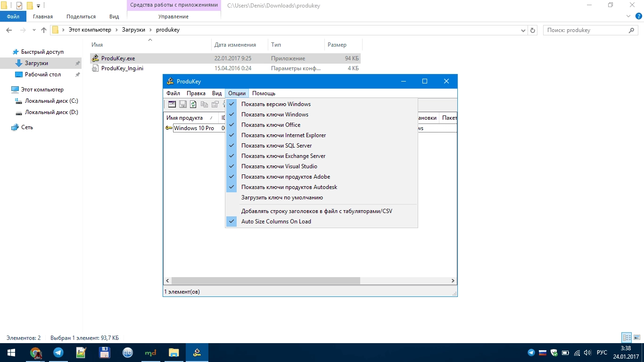Toggle Показать ключи продуктов Autodesk
The height and width of the screenshot is (362, 644).
tap(322, 187)
